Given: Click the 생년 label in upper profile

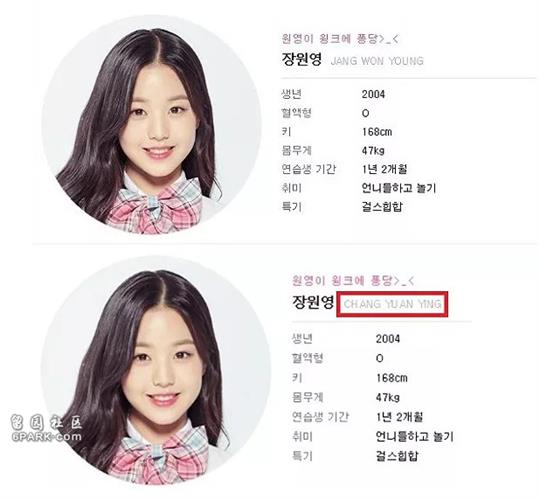Looking at the screenshot, I should tap(292, 94).
